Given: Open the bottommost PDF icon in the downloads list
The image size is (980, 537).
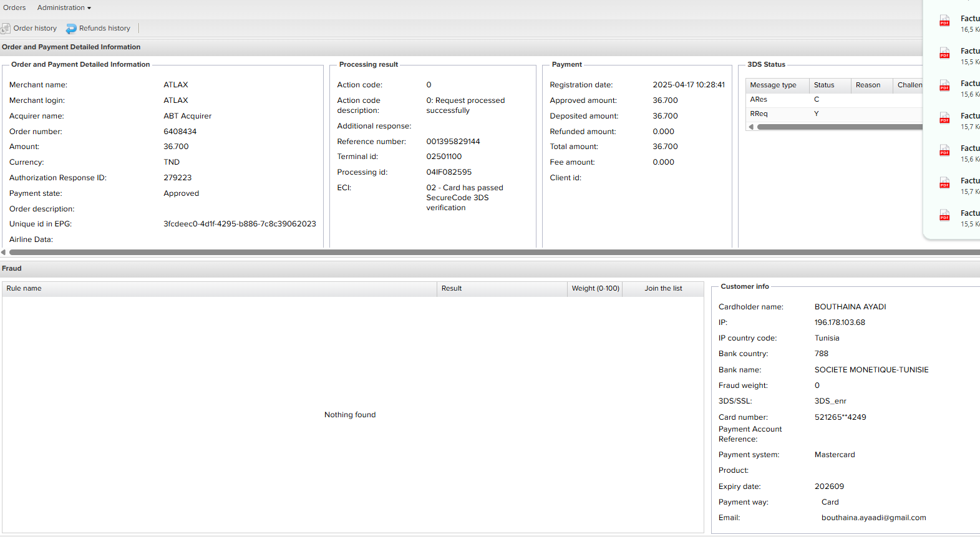Looking at the screenshot, I should 944,216.
